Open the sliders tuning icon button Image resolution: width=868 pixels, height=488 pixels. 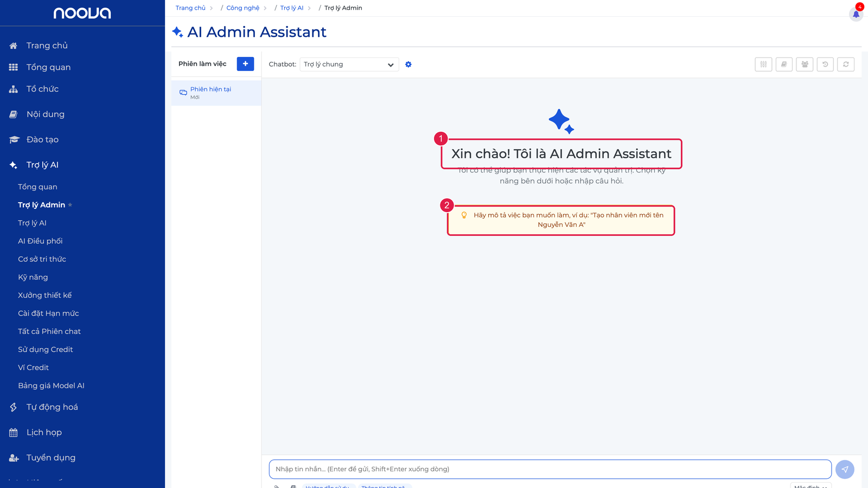point(763,64)
